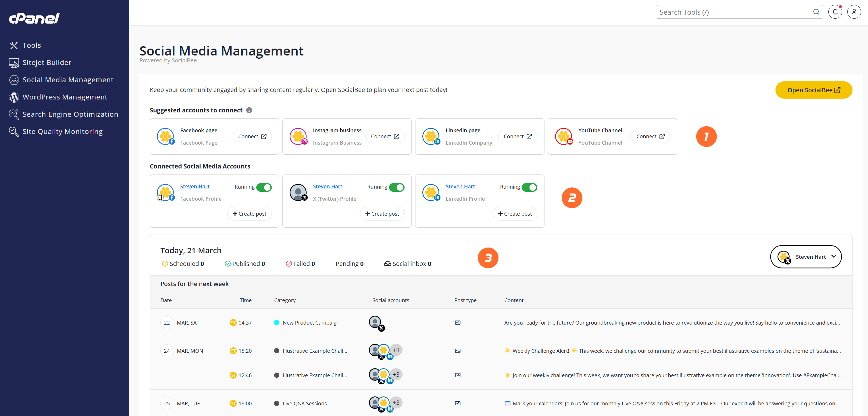Expand the +3 accounts for Live Q&A Sessions post

(396, 402)
